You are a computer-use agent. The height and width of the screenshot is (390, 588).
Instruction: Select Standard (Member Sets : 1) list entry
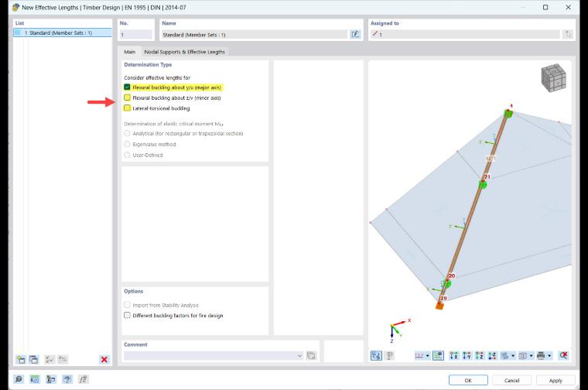pos(62,33)
